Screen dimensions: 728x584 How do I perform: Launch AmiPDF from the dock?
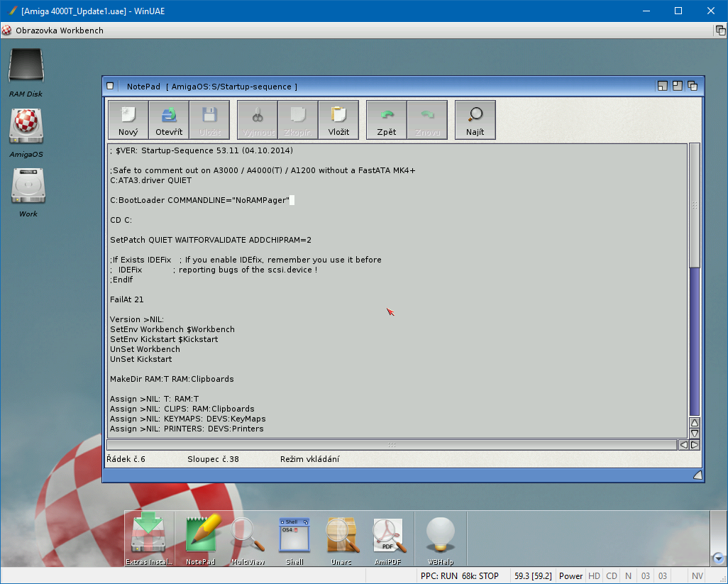(x=388, y=536)
